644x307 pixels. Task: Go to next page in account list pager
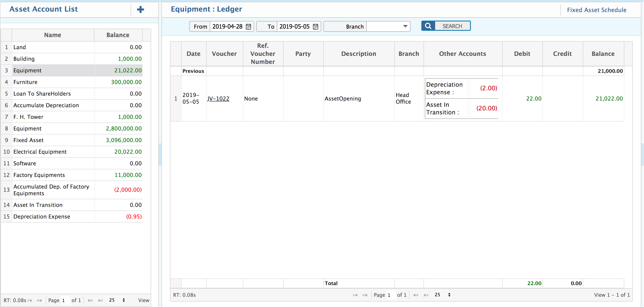tap(90, 300)
